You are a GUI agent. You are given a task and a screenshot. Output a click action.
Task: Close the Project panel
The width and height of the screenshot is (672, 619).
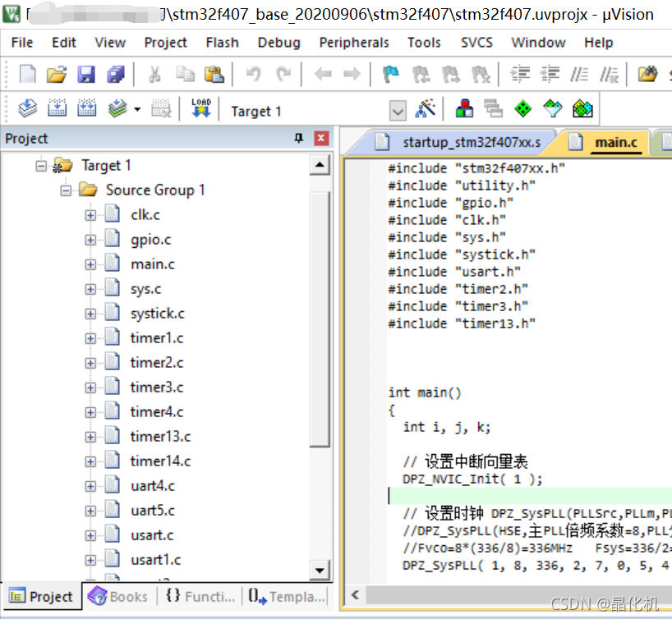(x=321, y=138)
